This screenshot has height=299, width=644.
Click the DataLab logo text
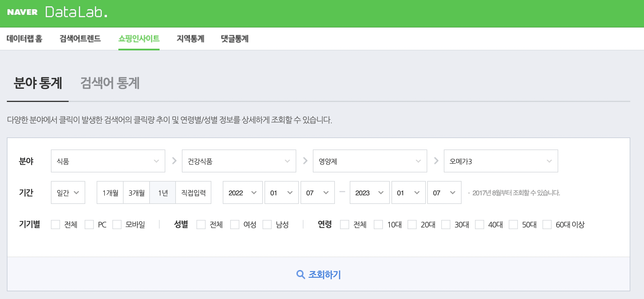(x=76, y=12)
